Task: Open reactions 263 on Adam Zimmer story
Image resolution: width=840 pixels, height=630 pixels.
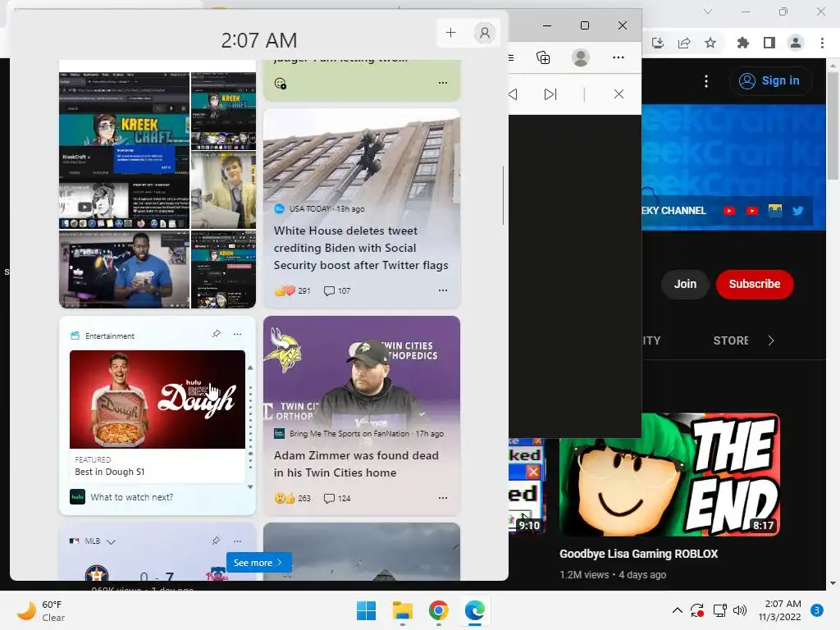Action: [293, 498]
